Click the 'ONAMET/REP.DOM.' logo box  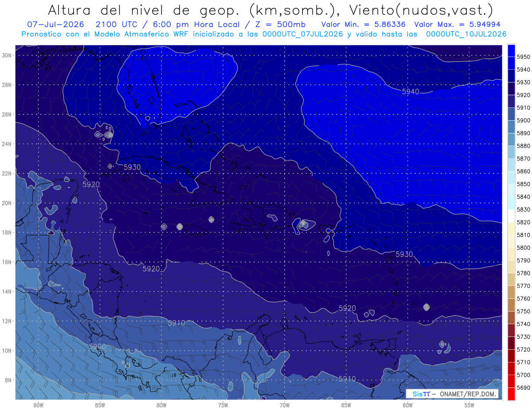click(452, 394)
